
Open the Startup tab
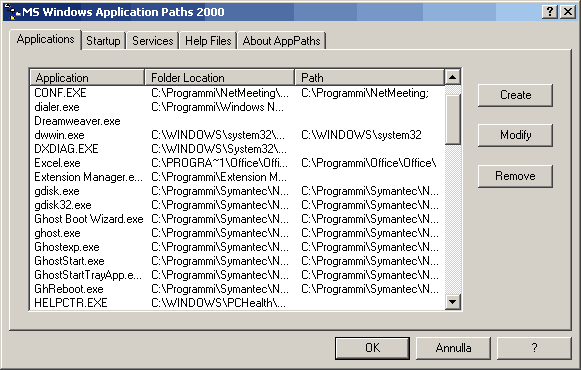[103, 41]
